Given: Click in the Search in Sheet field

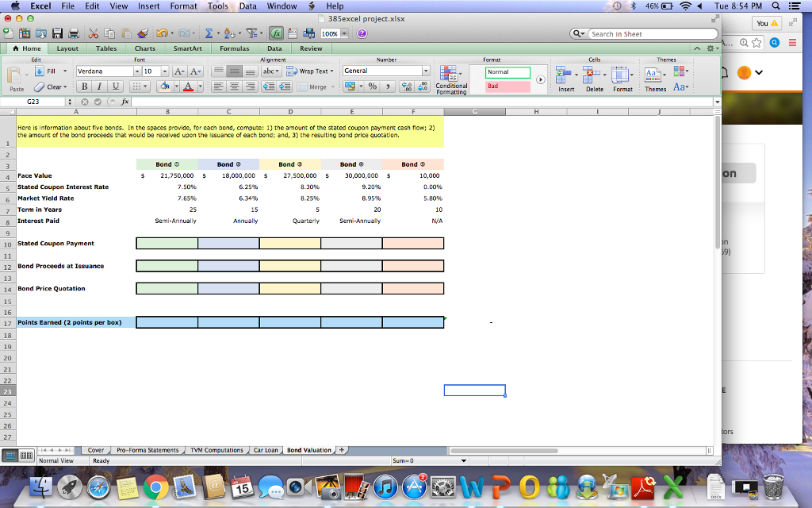Looking at the screenshot, I should click(653, 34).
